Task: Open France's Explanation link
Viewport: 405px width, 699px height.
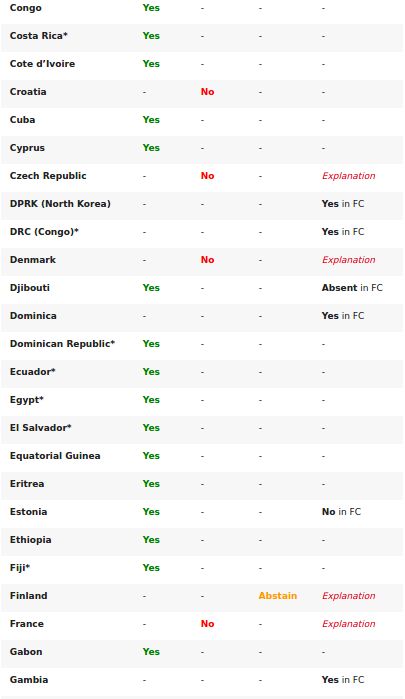Action: pos(348,624)
